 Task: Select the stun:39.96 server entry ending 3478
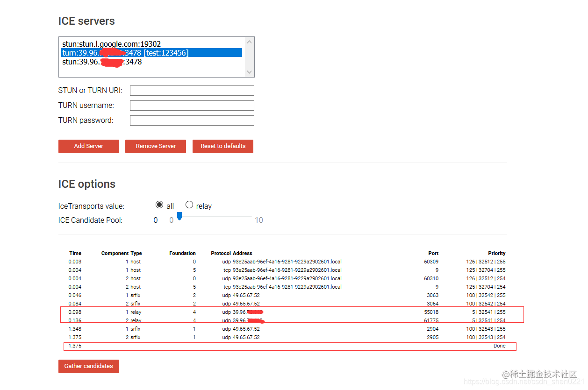coord(152,62)
